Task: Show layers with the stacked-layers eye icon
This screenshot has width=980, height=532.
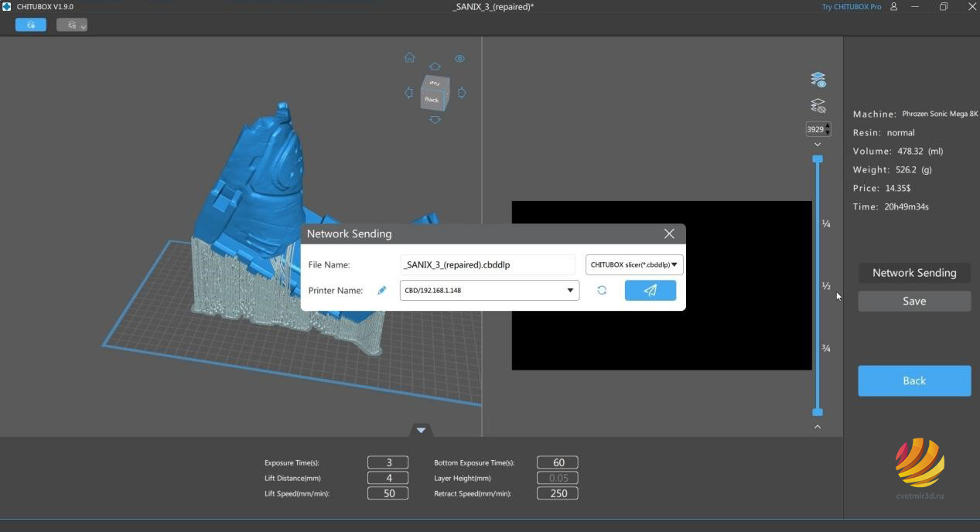Action: click(x=818, y=80)
